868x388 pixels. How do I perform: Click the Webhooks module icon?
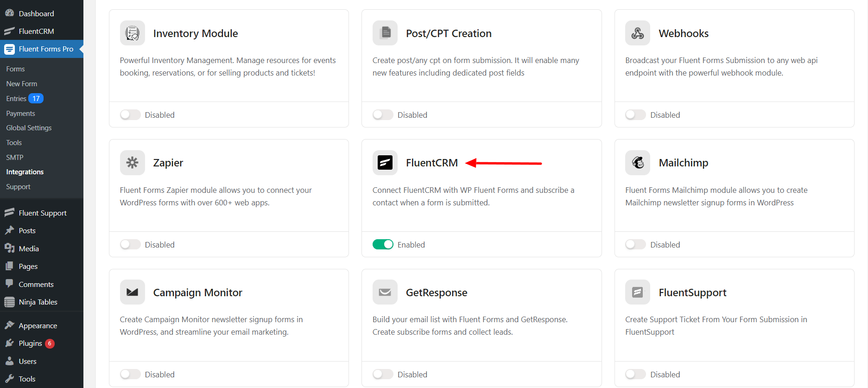[x=637, y=33]
